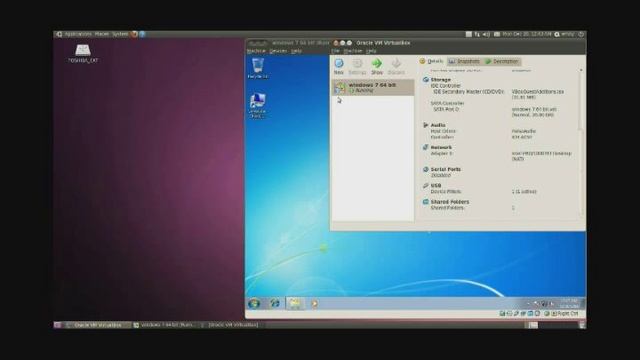Image resolution: width=640 pixels, height=360 pixels.
Task: Switch to the Description tab
Action: pyautogui.click(x=502, y=61)
